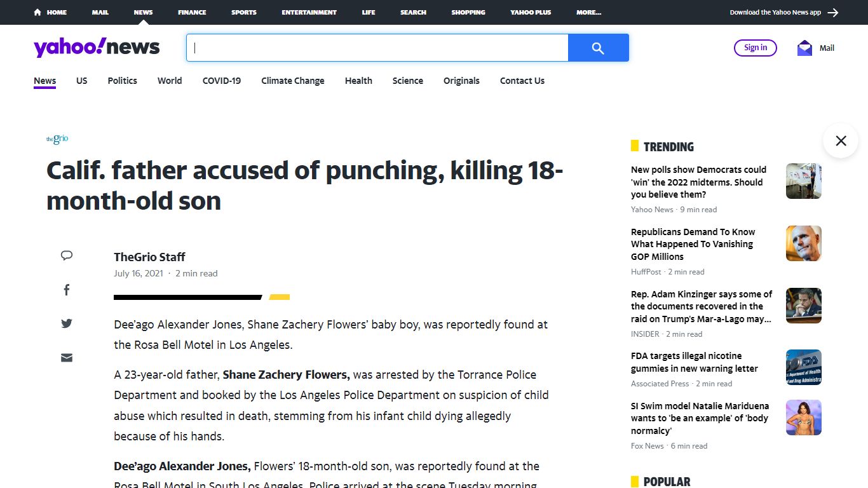The width and height of the screenshot is (868, 488).
Task: Click TheGrio Staff author name
Action: click(x=149, y=257)
